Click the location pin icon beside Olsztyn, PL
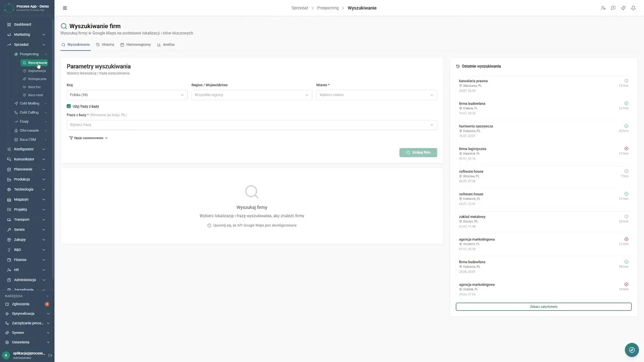Screen dimensions: 644x362 [x=461, y=221]
